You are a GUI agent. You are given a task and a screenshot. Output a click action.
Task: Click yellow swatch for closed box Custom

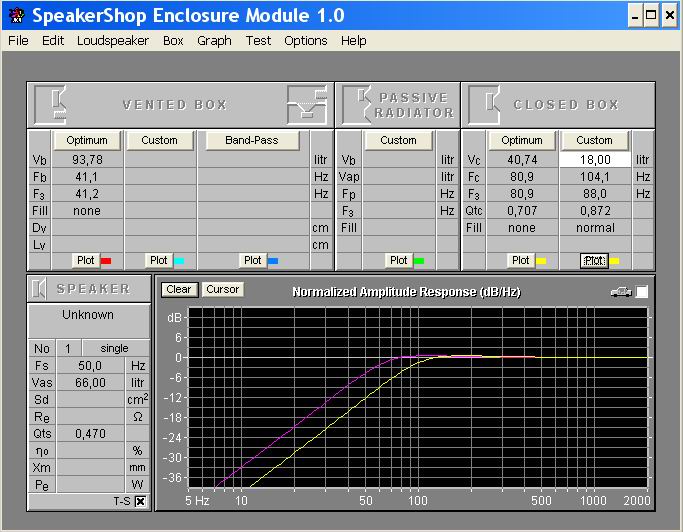coord(614,261)
